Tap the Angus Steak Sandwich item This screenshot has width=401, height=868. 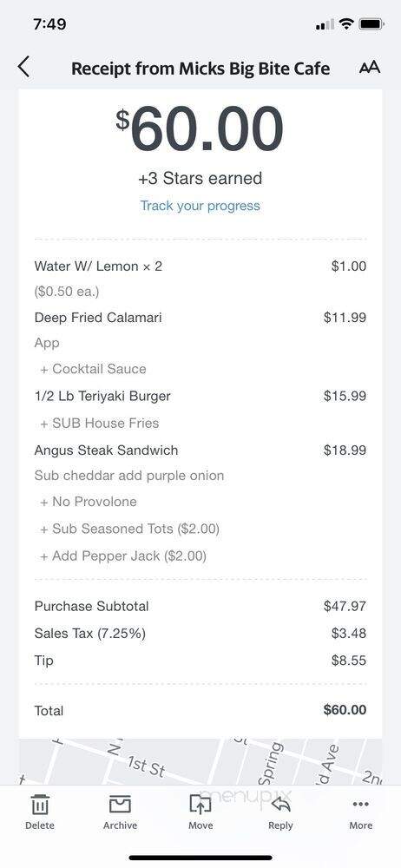200,450
